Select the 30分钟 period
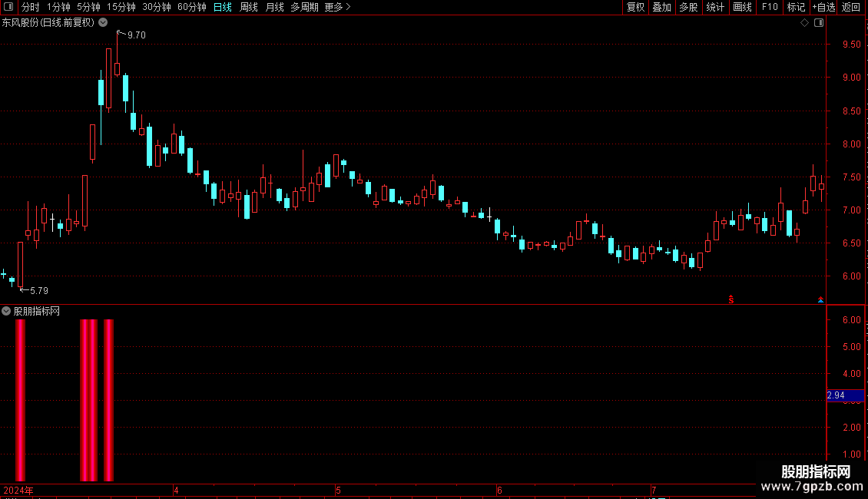 point(156,7)
